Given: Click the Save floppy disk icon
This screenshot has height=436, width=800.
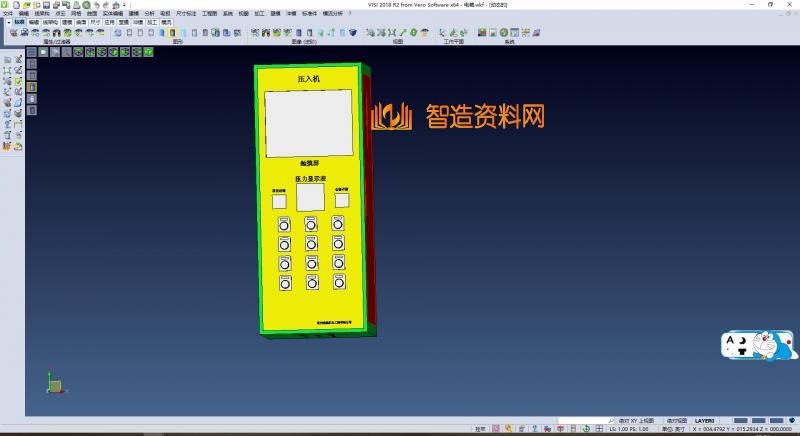Looking at the screenshot, I should point(46,5).
